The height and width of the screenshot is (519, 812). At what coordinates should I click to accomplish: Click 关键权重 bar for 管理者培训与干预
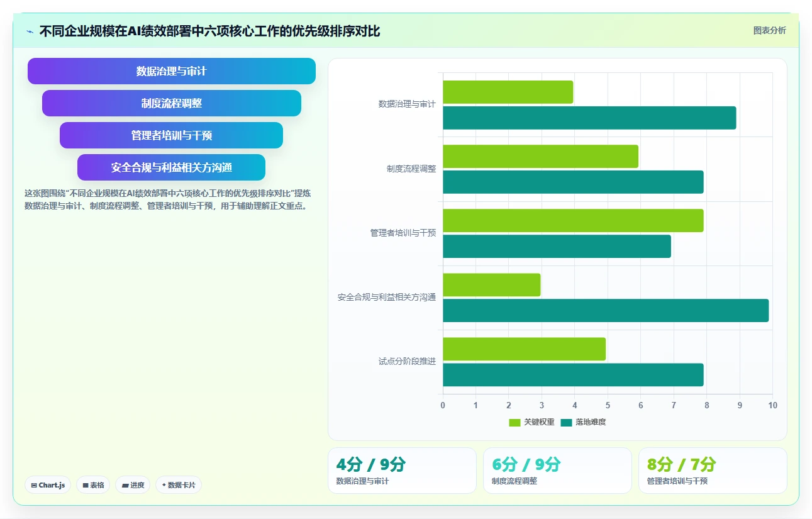(x=573, y=220)
